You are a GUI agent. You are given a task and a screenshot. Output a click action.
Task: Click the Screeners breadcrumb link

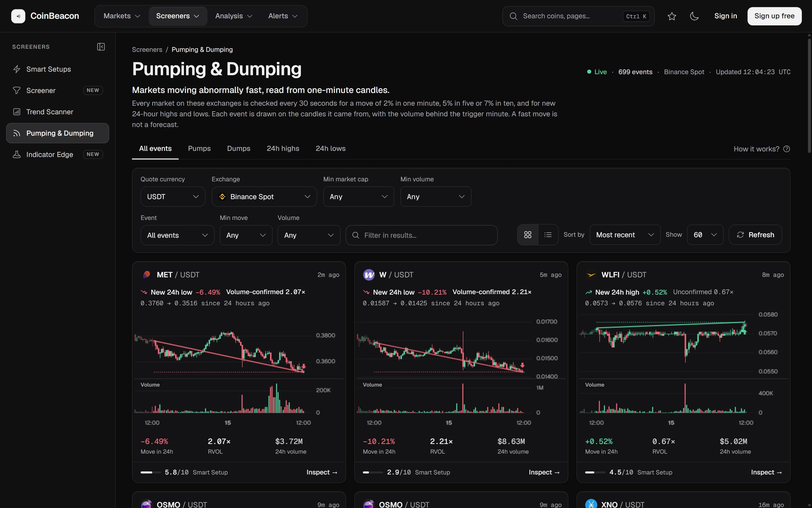tap(147, 50)
